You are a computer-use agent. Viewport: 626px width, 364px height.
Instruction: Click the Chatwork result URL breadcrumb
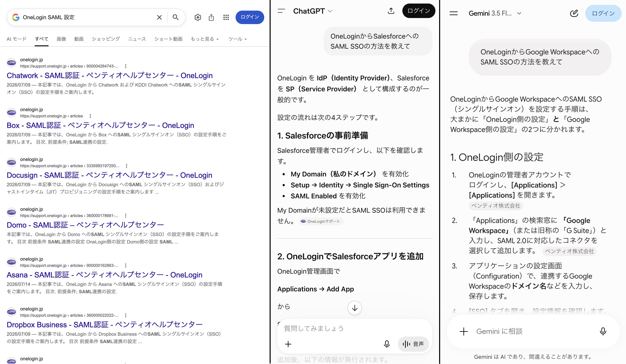(69, 66)
